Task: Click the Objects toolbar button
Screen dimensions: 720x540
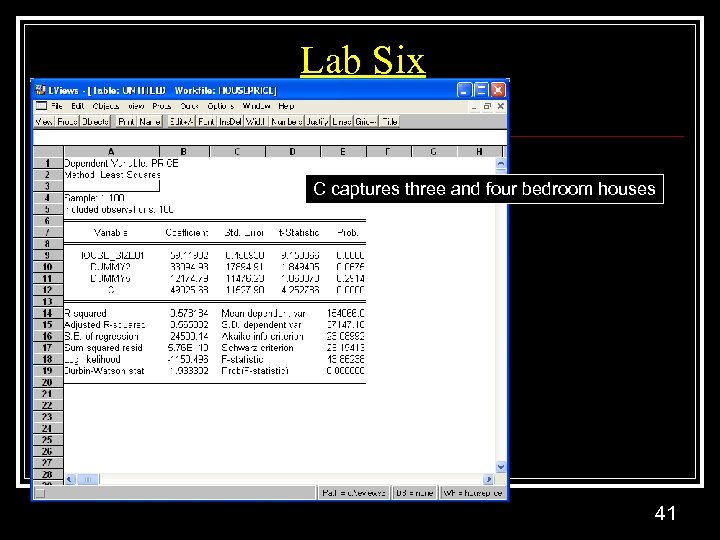Action: 95,122
